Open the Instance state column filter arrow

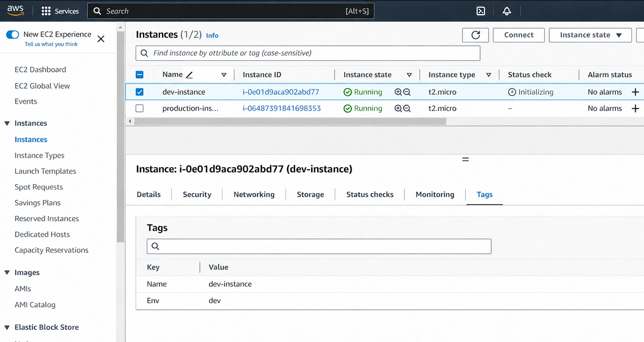coord(409,75)
